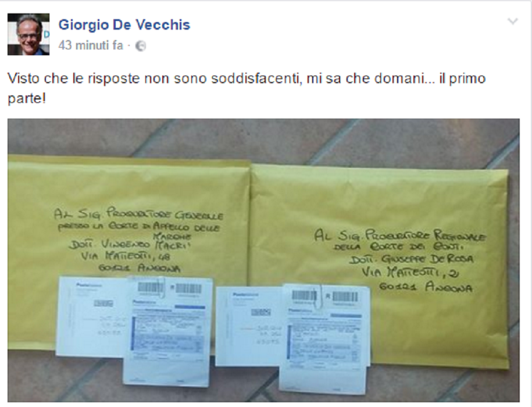Click the globe public privacy icon
Screen dimensions: 532x407
point(141,46)
